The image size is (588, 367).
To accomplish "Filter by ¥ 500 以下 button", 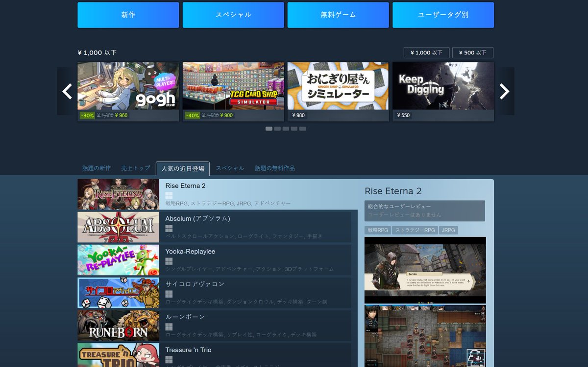I will point(473,52).
